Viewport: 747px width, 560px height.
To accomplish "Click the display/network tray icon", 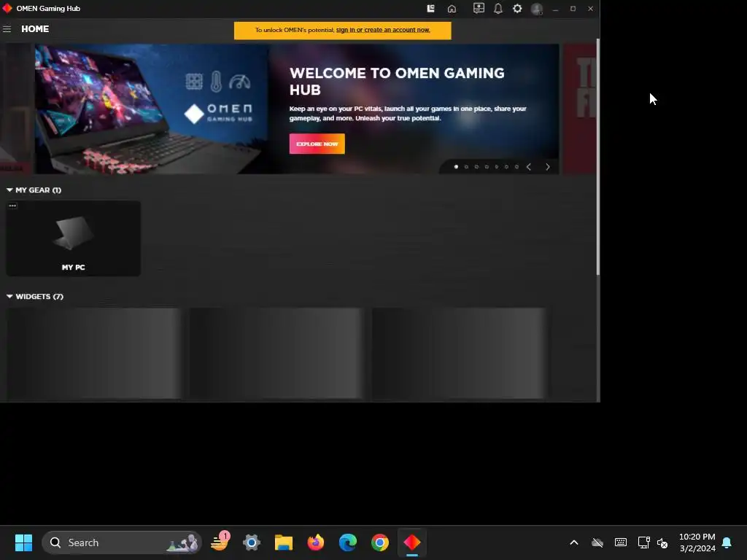I will (643, 542).
